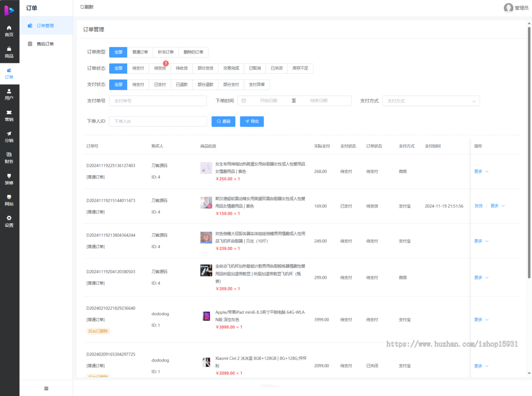This screenshot has width=532, height=396.
Task: Focus the 下单人ID input field
Action: pyautogui.click(x=158, y=122)
